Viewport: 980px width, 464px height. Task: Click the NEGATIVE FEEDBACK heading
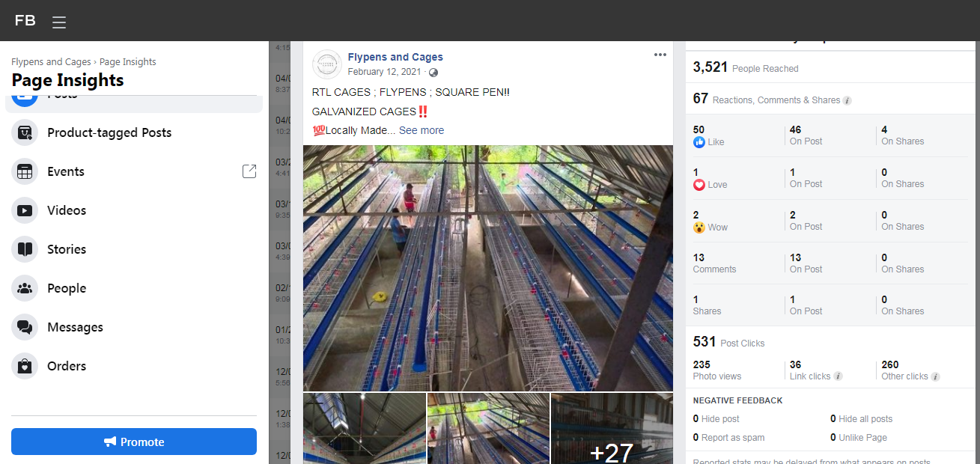tap(738, 400)
